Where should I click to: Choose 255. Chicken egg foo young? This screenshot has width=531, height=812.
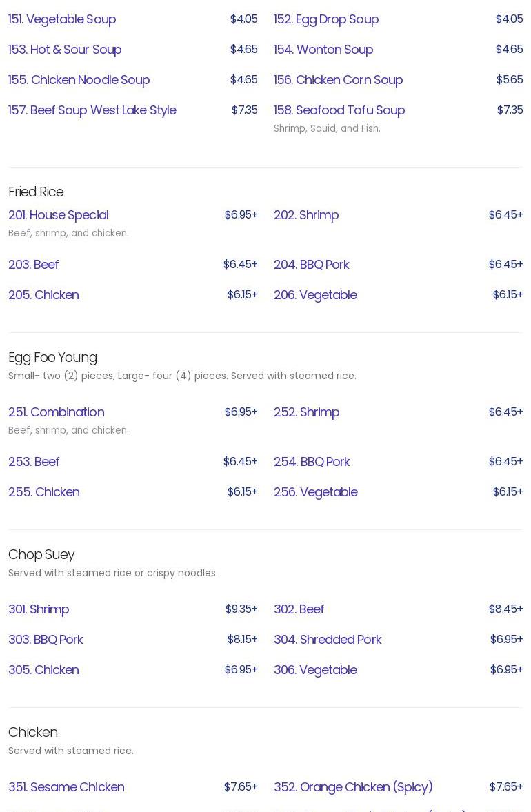(43, 492)
